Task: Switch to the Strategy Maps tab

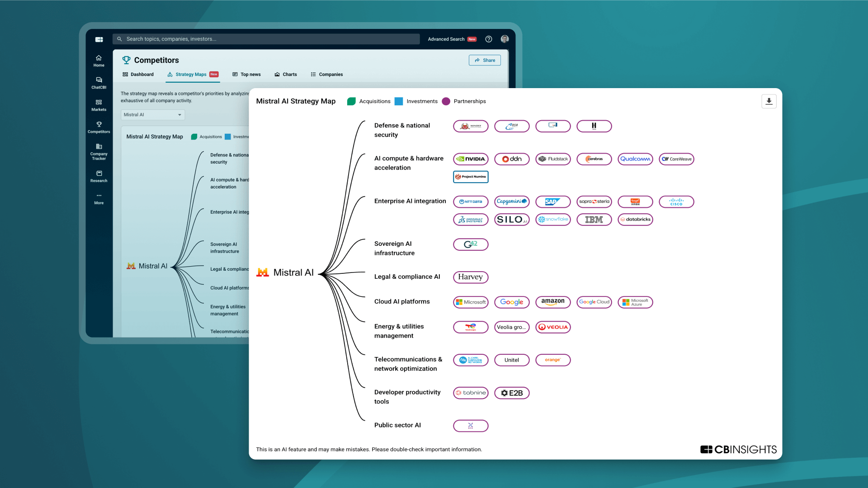Action: (191, 75)
